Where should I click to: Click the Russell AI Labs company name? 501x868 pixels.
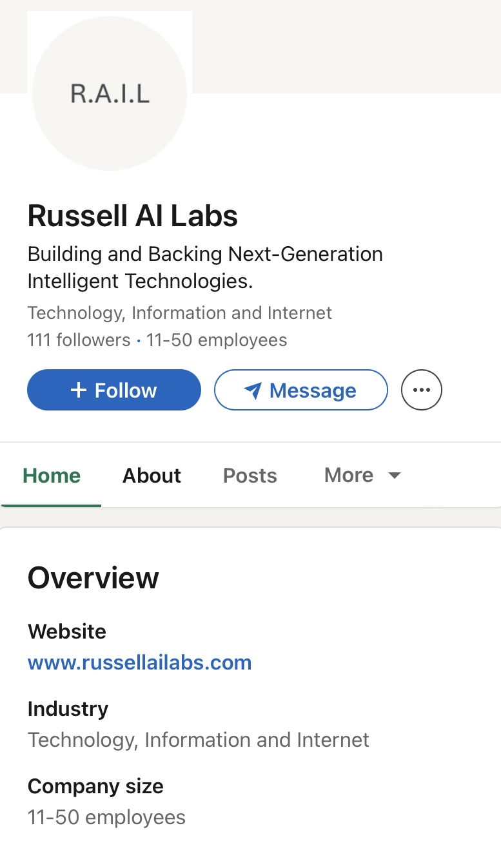[x=133, y=216]
